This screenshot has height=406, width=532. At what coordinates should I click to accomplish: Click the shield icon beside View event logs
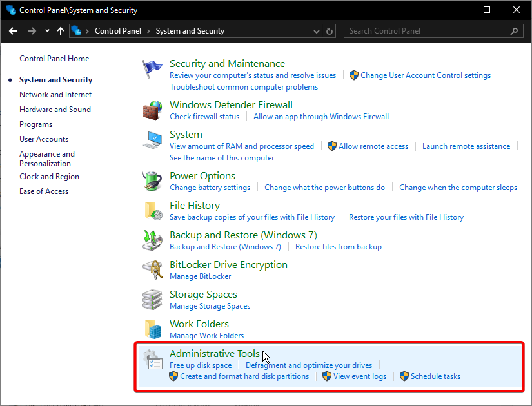pos(327,376)
